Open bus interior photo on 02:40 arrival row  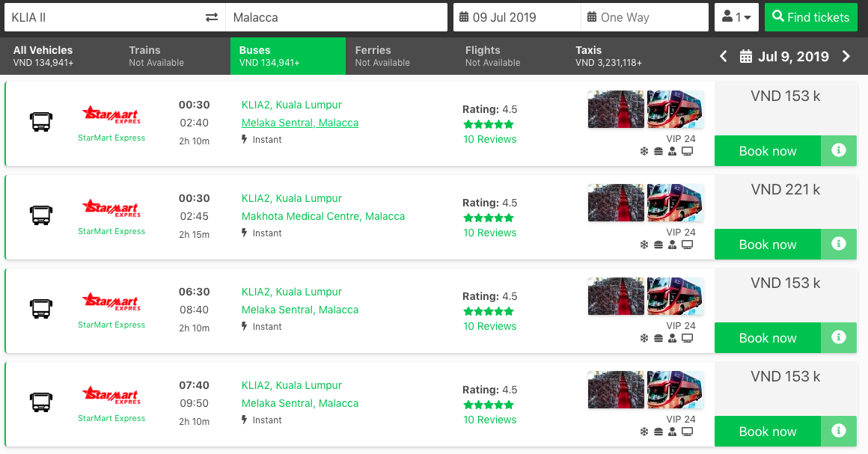[x=616, y=109]
